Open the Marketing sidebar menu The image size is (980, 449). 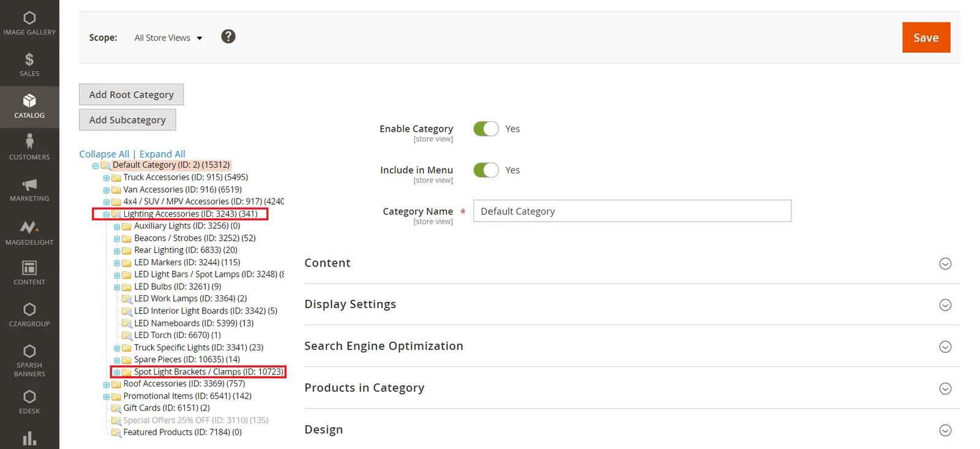click(29, 190)
